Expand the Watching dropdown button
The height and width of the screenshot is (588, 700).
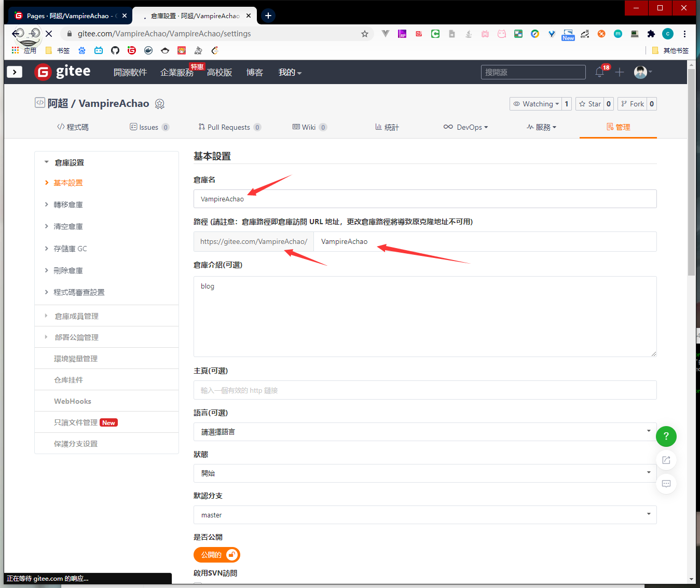pos(536,104)
